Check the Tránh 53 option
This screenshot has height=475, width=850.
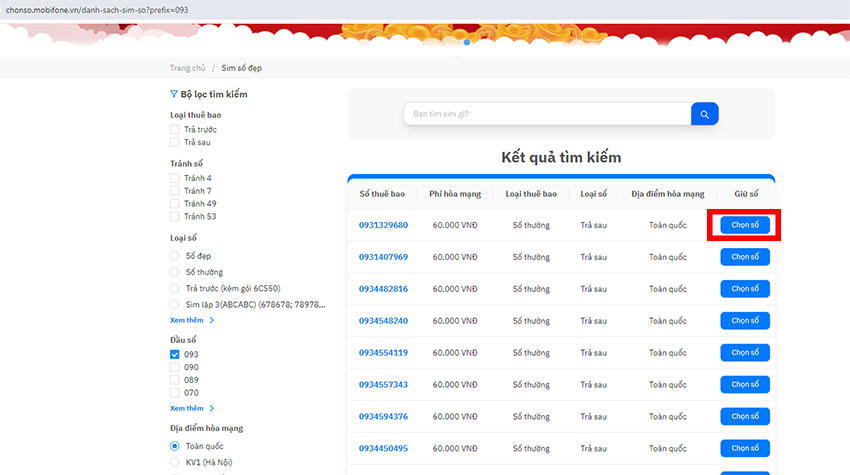[175, 216]
